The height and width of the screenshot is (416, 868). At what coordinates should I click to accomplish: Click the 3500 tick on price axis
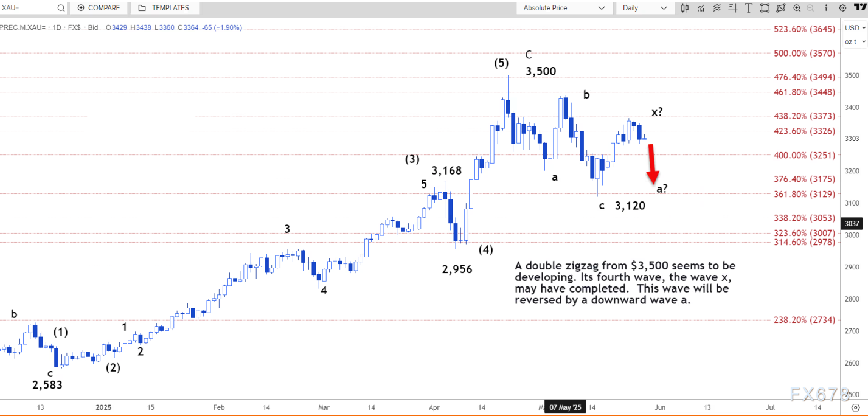852,75
